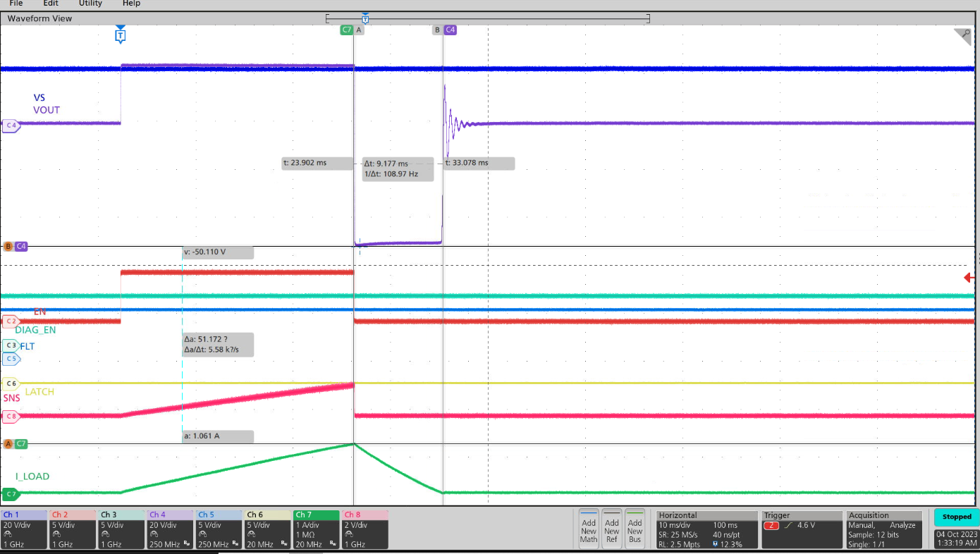Open the Utility menu
Image resolution: width=980 pixels, height=554 pixels.
click(x=90, y=4)
